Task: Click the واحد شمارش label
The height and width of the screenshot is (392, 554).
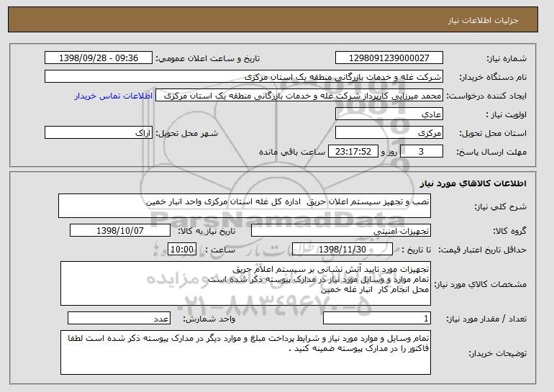Action: 209,319
